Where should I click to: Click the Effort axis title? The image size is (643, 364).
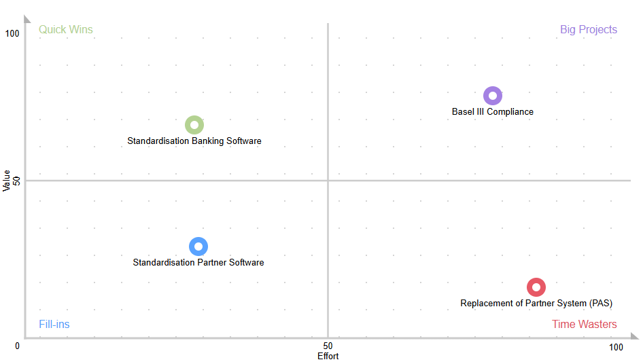pos(328,357)
